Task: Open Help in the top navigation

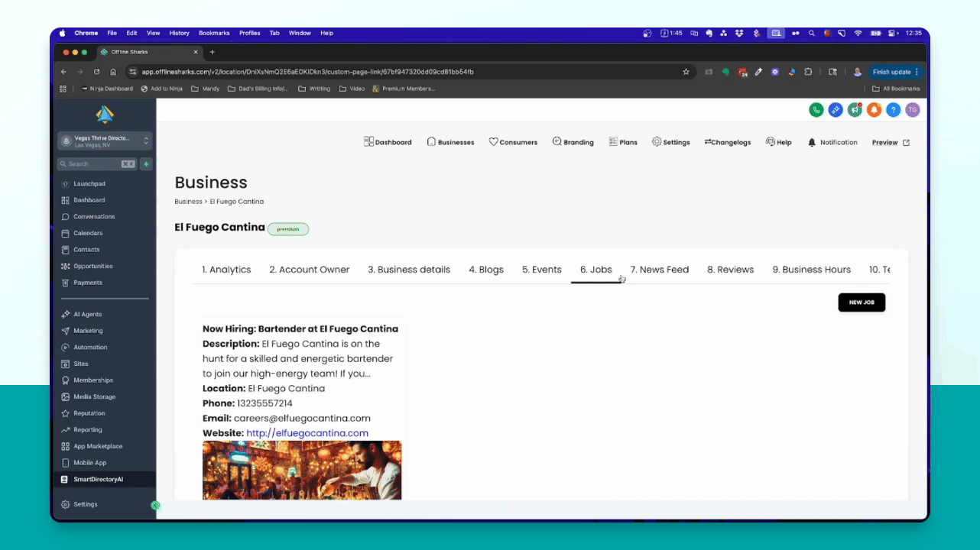Action: 779,142
